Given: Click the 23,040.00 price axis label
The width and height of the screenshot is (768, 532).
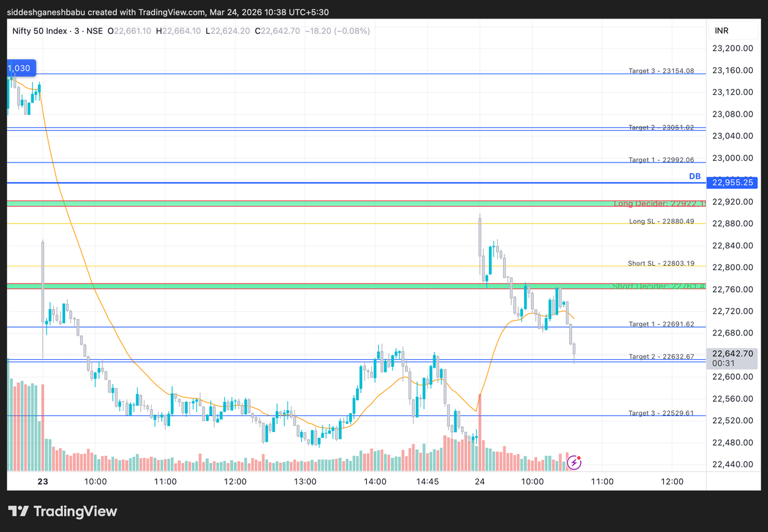Looking at the screenshot, I should 732,136.
